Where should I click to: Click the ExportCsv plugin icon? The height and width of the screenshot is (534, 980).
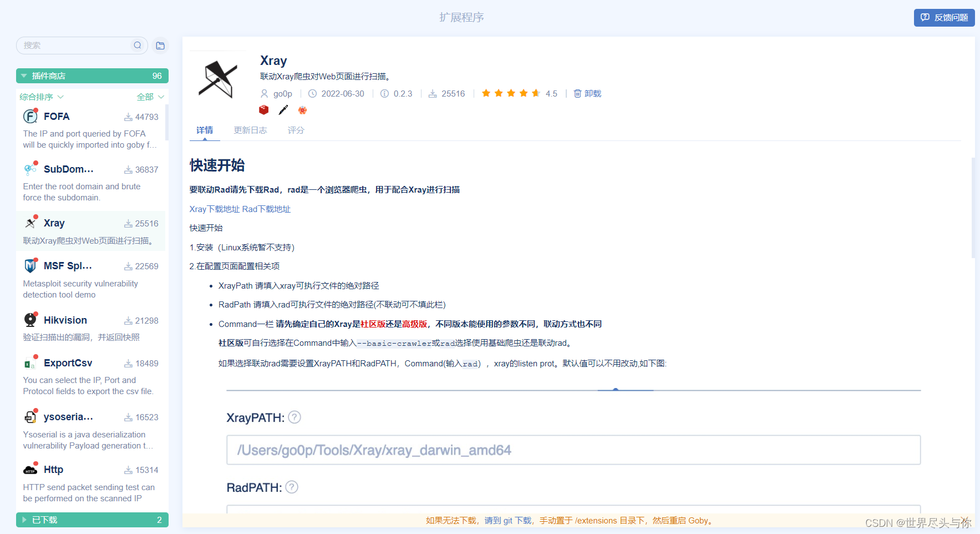coord(30,362)
